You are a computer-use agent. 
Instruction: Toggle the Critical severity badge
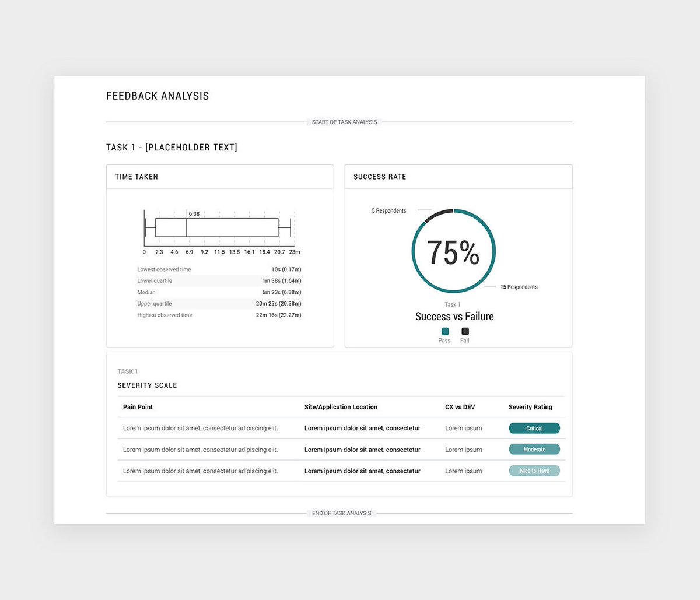click(534, 428)
